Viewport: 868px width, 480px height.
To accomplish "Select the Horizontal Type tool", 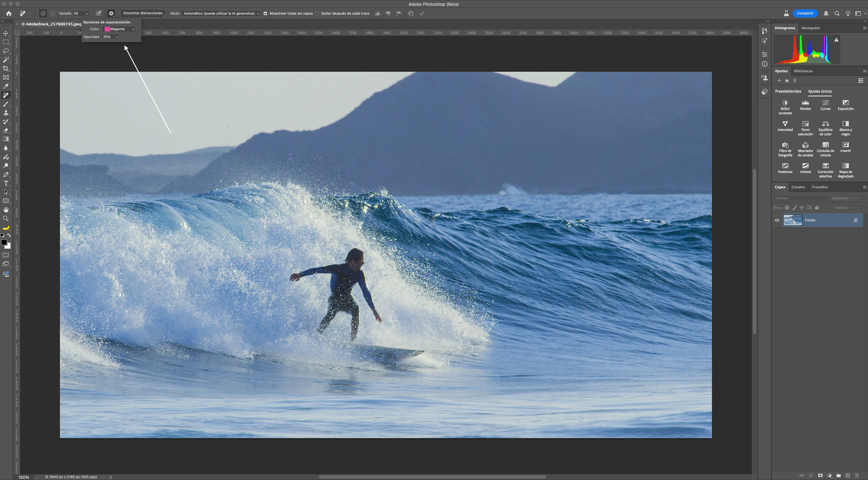I will tap(6, 184).
